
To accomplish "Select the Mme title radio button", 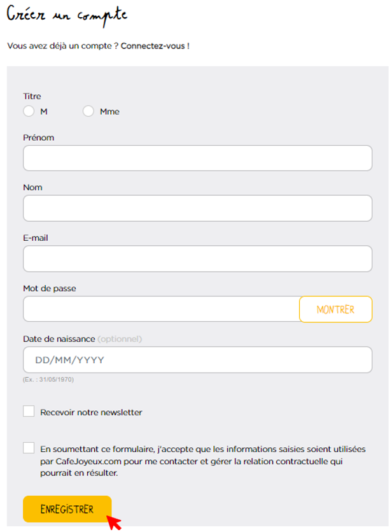I will pyautogui.click(x=88, y=111).
